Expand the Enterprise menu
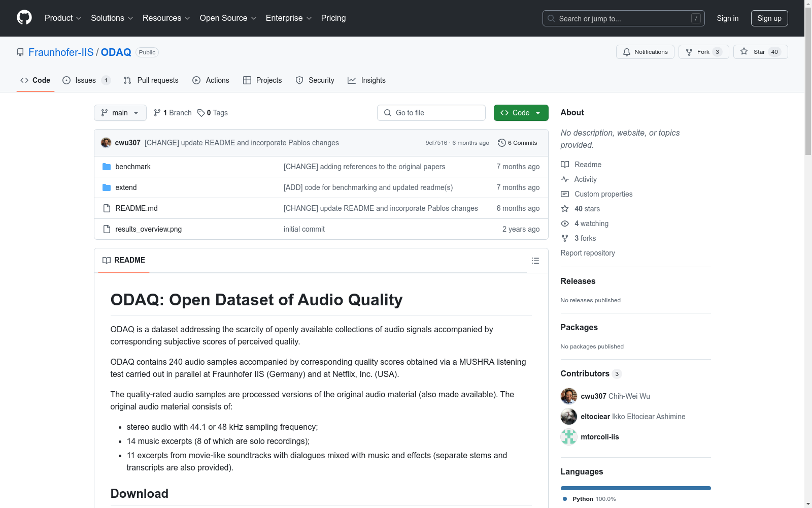The height and width of the screenshot is (508, 812). 289,18
